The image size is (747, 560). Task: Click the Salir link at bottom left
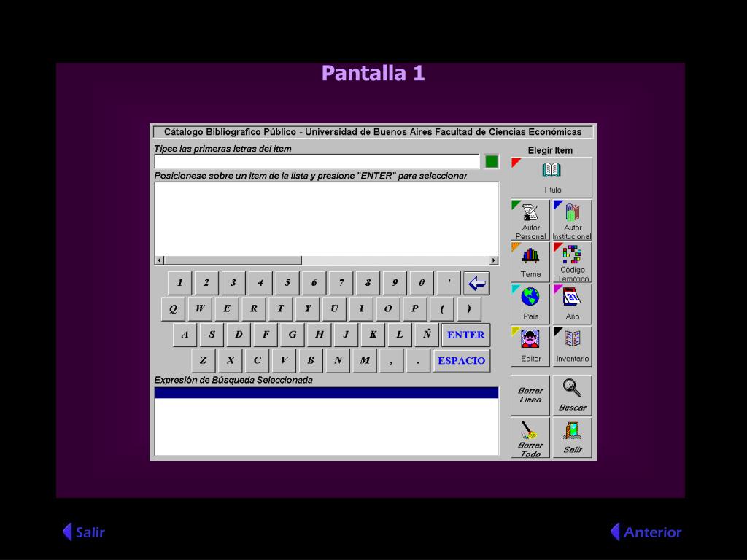(x=84, y=532)
